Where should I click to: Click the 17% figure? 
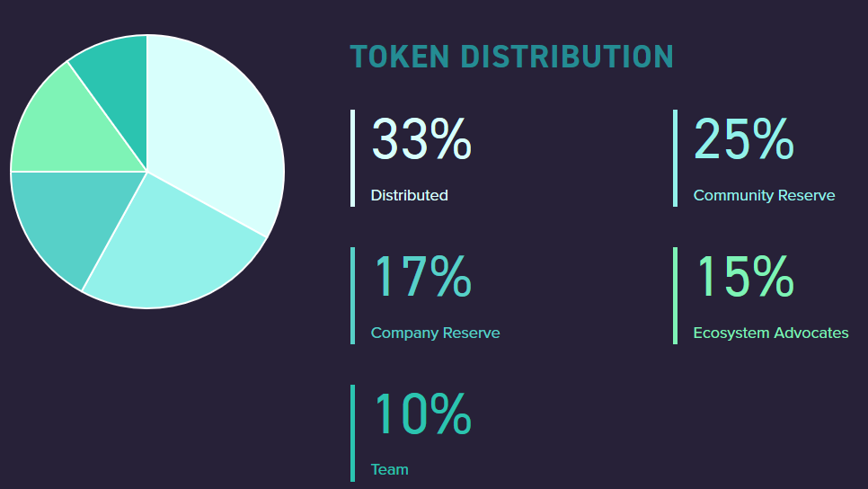pyautogui.click(x=421, y=277)
